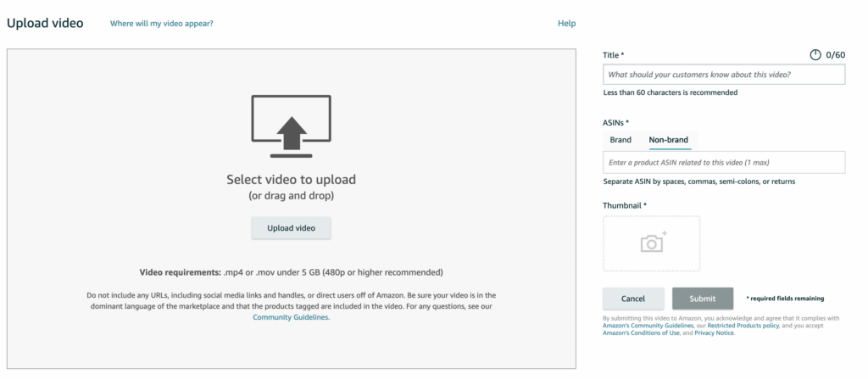Click the '0/60' character count

click(835, 55)
